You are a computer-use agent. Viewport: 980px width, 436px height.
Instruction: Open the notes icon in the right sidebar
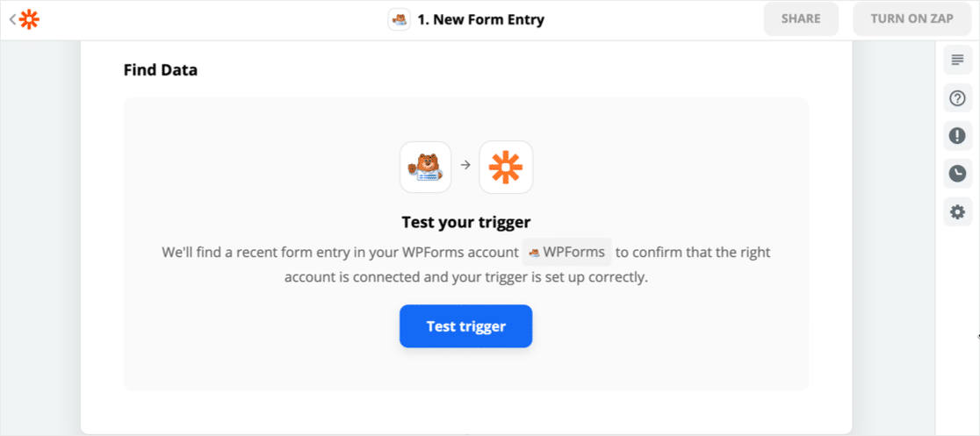coord(957,60)
